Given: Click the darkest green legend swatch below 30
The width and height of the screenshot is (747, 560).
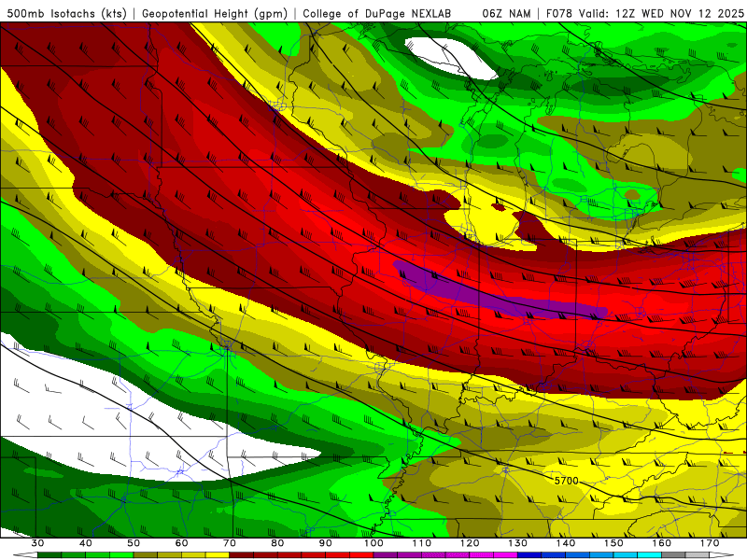Looking at the screenshot, I should click(x=49, y=555).
